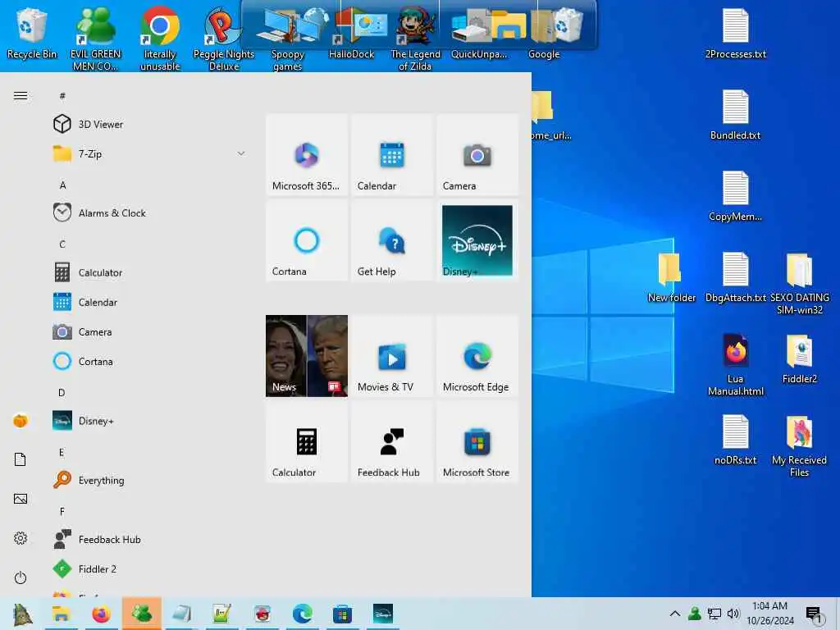
Task: Open the Microsoft Store tile
Action: 477,441
